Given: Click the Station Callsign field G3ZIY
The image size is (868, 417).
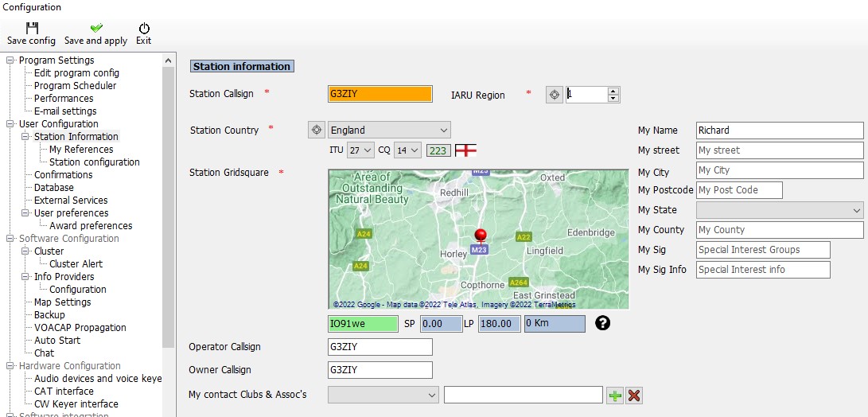Looking at the screenshot, I should click(x=380, y=94).
